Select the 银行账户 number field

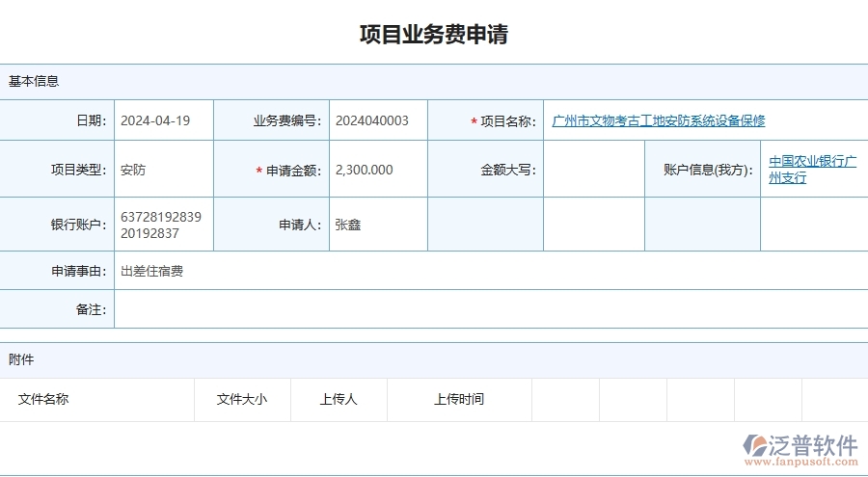point(162,225)
